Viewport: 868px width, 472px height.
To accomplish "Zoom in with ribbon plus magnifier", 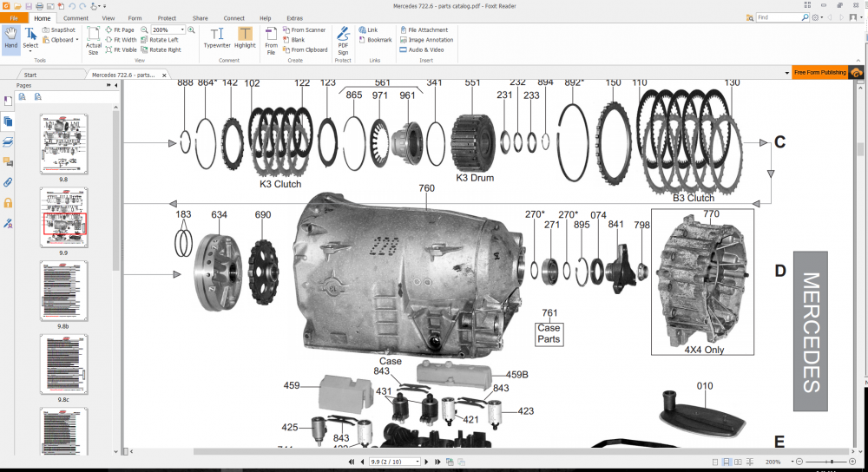I will click(191, 29).
